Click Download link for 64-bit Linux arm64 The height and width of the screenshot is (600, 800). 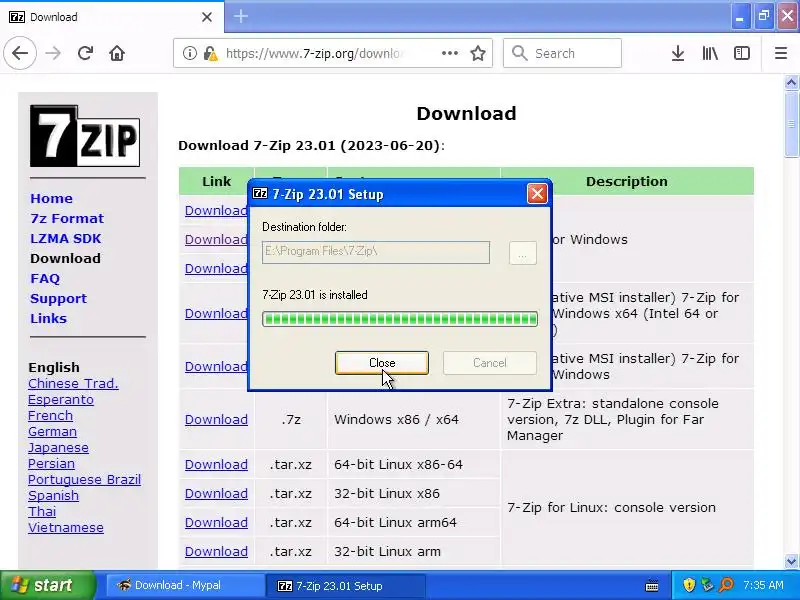[x=216, y=522]
